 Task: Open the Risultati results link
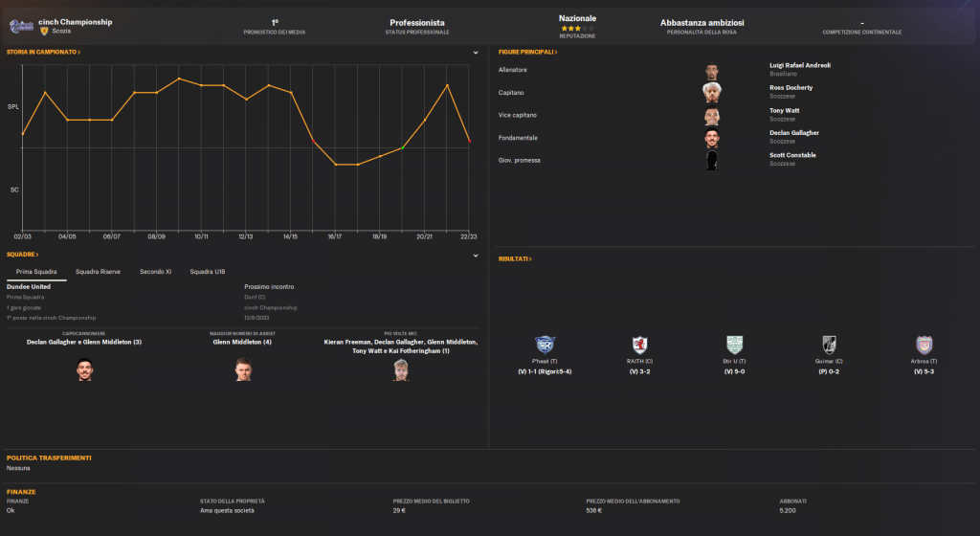515,258
